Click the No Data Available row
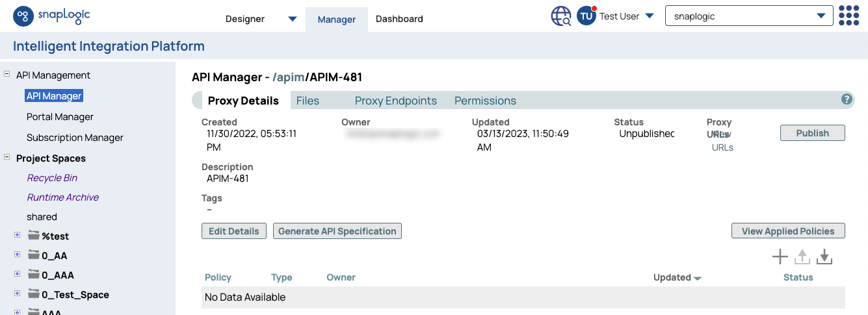 click(523, 297)
